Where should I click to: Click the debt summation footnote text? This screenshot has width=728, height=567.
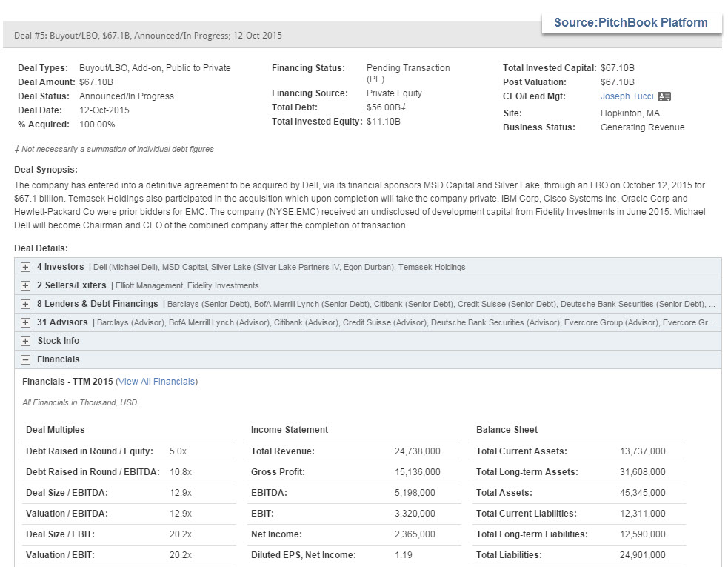click(x=114, y=149)
